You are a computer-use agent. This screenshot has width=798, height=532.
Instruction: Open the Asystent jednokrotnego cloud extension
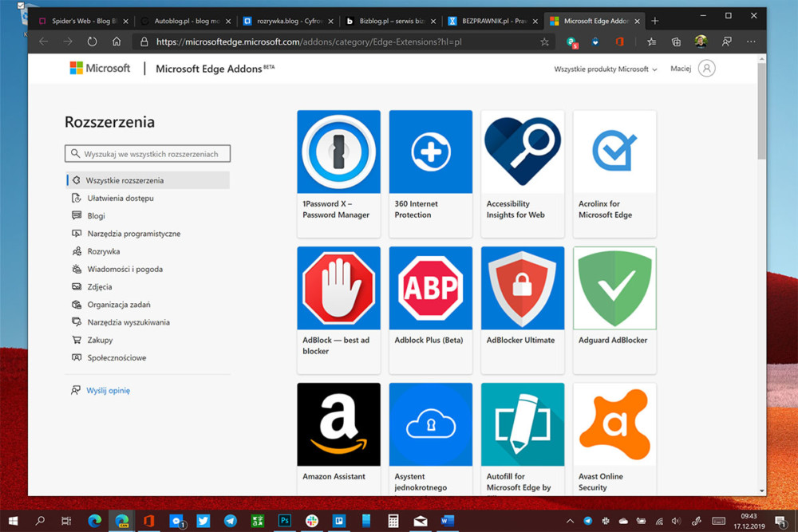431,439
